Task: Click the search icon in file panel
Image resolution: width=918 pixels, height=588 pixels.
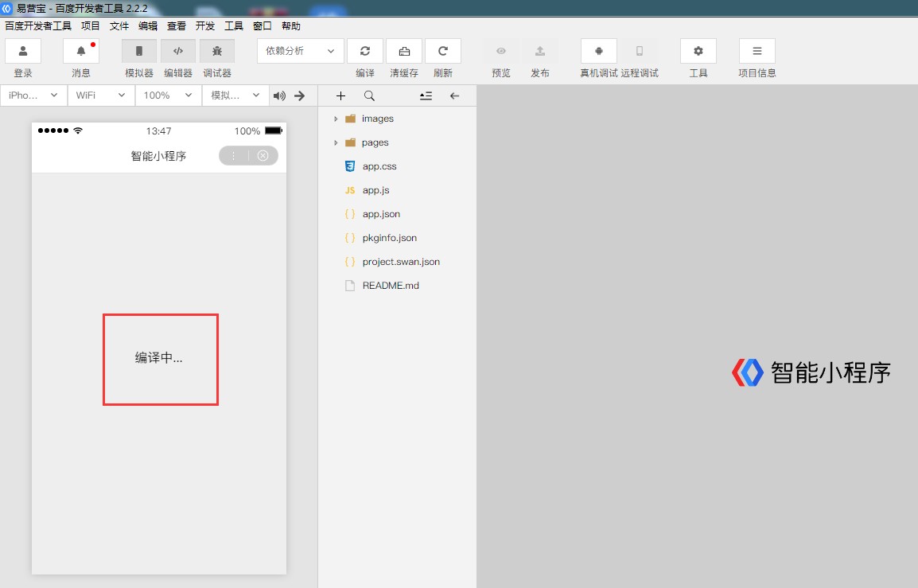Action: click(x=369, y=95)
